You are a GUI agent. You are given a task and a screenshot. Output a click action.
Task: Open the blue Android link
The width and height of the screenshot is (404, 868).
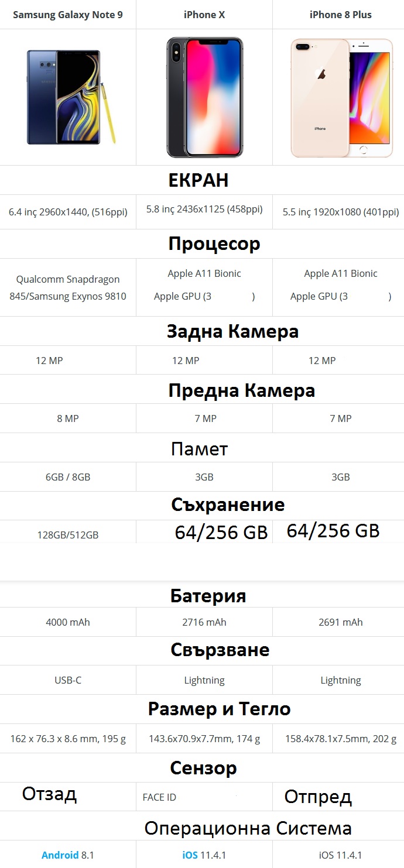60,855
